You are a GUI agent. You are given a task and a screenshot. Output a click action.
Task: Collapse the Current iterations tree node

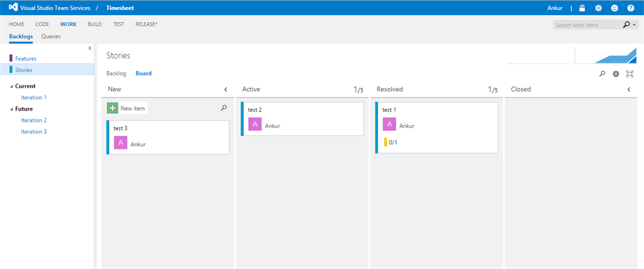pos(11,87)
